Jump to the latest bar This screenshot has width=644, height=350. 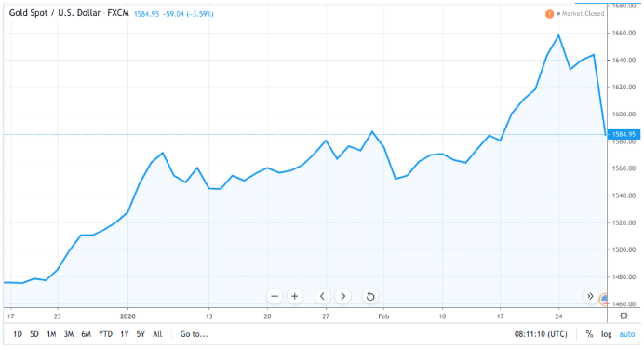click(x=590, y=296)
